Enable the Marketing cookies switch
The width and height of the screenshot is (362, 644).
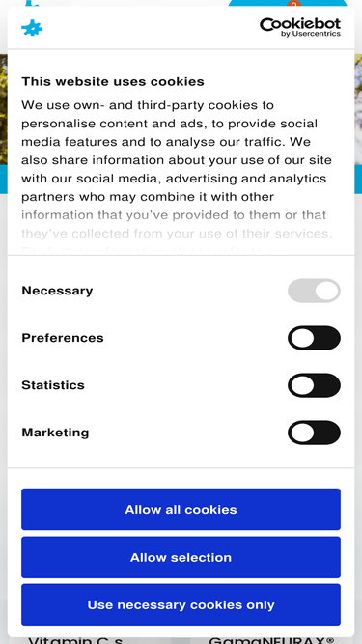click(x=314, y=433)
